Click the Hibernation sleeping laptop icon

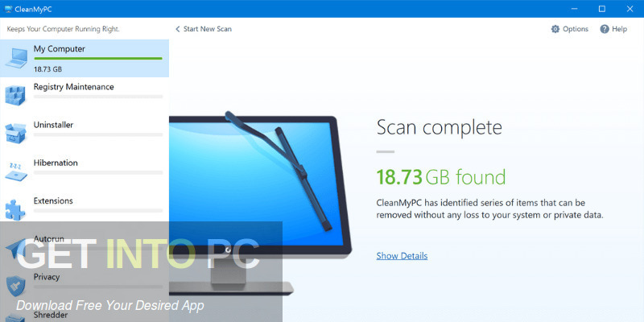pyautogui.click(x=16, y=171)
